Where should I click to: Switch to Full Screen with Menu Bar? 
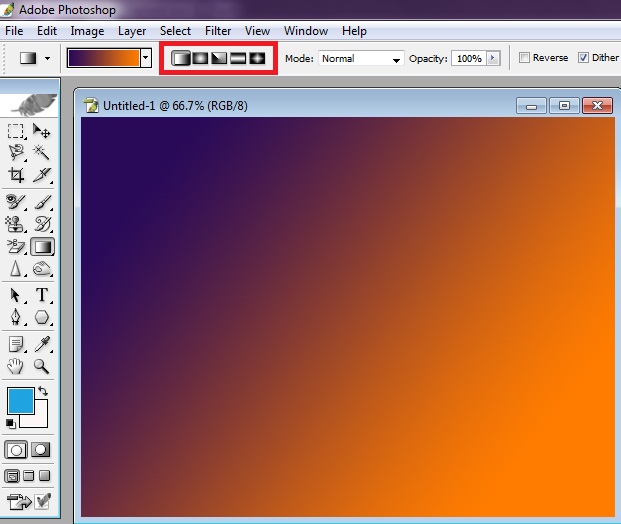(x=29, y=475)
